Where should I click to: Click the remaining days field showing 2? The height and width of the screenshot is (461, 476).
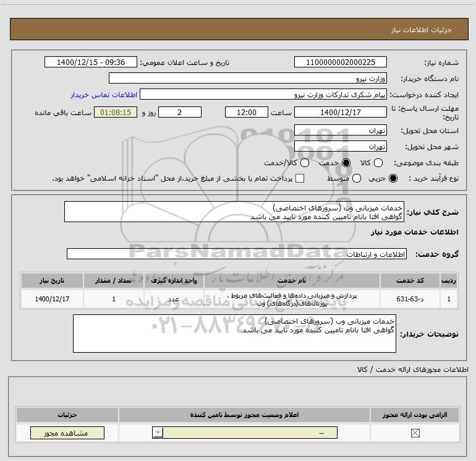[x=180, y=113]
